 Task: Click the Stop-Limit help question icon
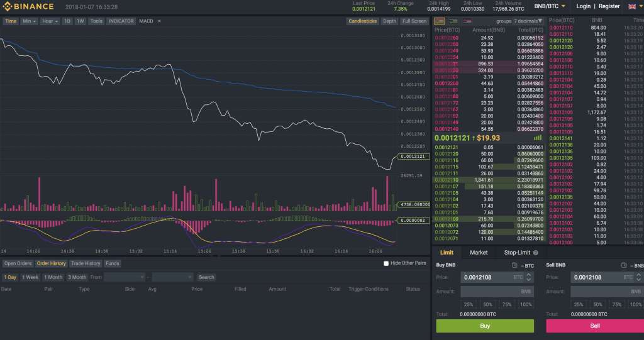pyautogui.click(x=536, y=253)
